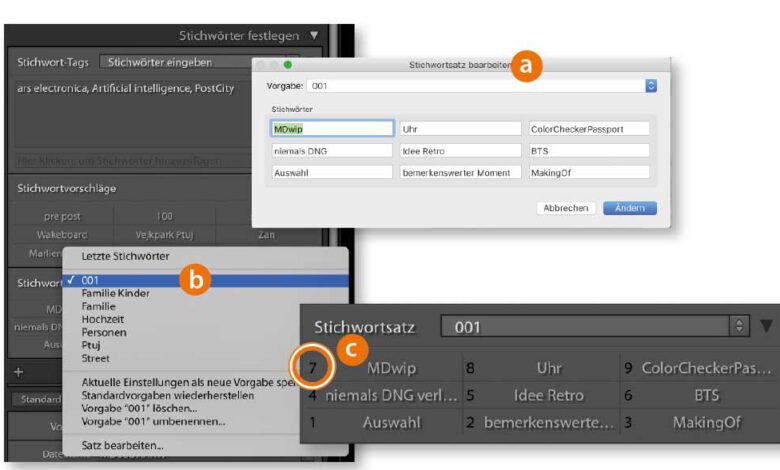The height and width of the screenshot is (470, 780).
Task: Select suggestion 'Wakeboard'
Action: click(62, 235)
